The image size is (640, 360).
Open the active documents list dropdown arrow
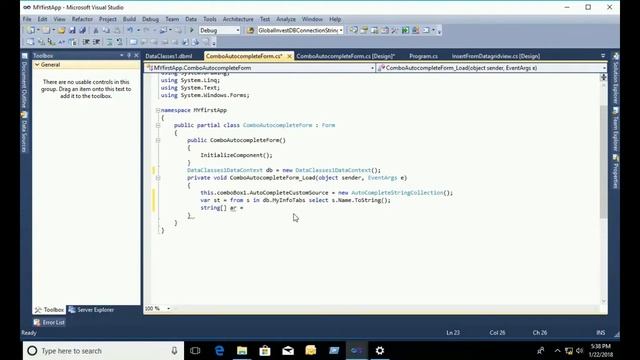pos(603,56)
